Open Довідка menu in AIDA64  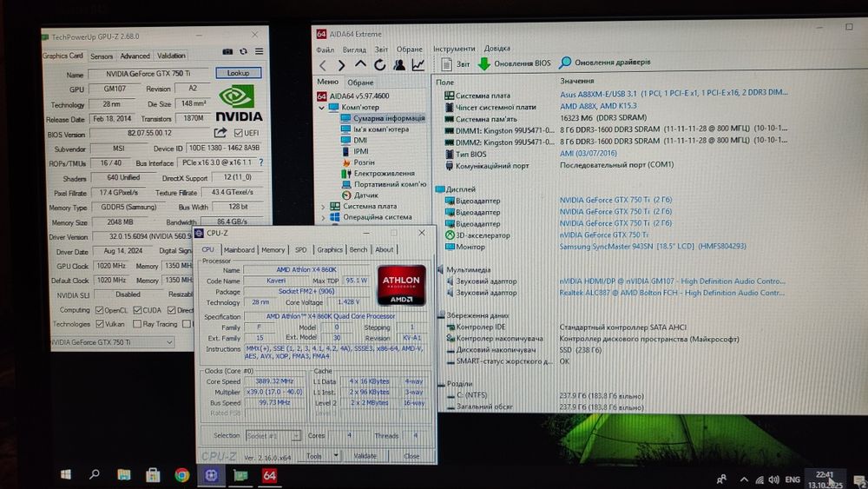point(497,48)
